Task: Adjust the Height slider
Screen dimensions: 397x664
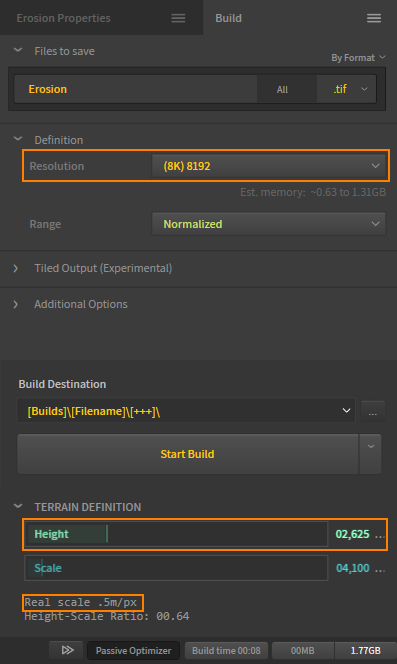Action: (x=176, y=534)
